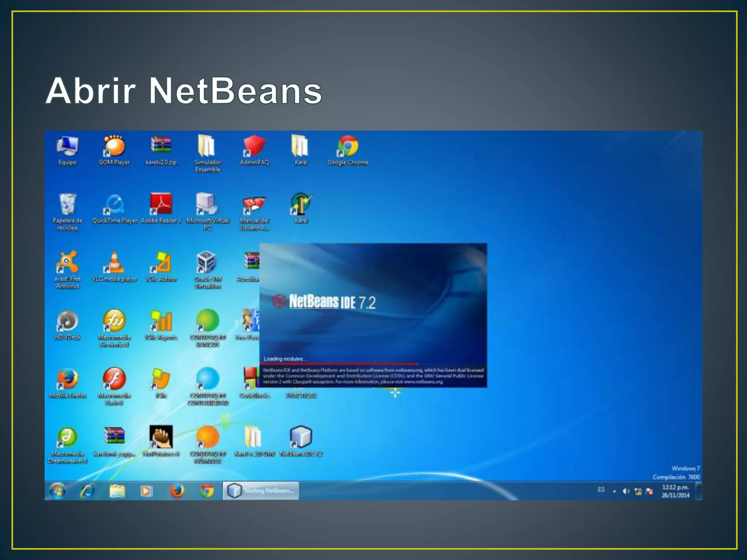
Task: Open the GOM Player desktop shortcut
Action: point(114,146)
